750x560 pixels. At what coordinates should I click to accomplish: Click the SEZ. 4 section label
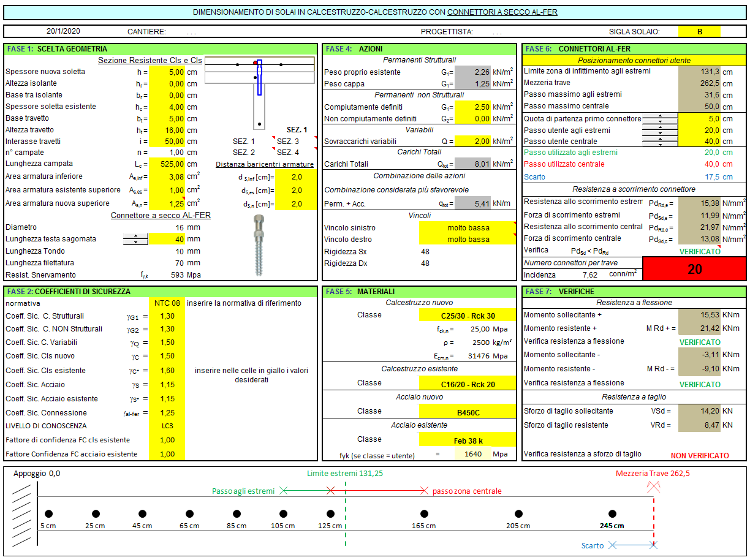tap(288, 153)
